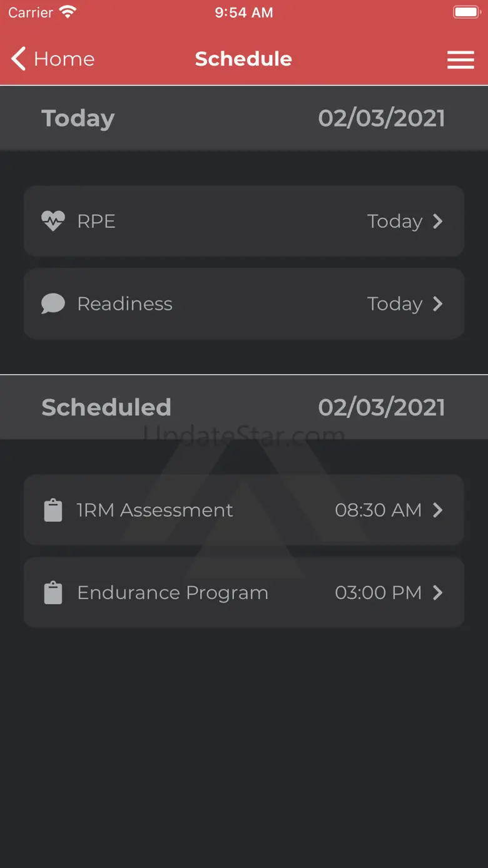Expand the Readiness row chevron
Viewport: 488px width, 868px height.
[x=438, y=304]
